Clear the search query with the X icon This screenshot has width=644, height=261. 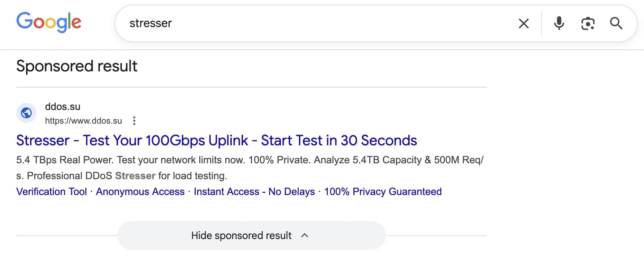(523, 23)
